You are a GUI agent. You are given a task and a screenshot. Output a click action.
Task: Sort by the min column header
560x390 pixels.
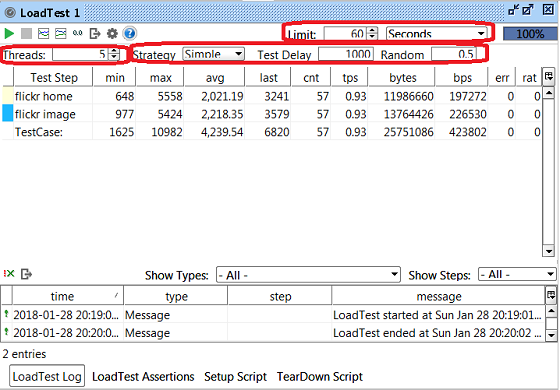(x=114, y=78)
